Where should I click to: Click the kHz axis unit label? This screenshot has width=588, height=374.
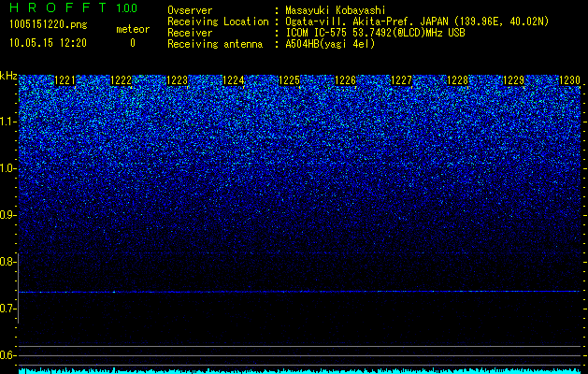tap(8, 76)
